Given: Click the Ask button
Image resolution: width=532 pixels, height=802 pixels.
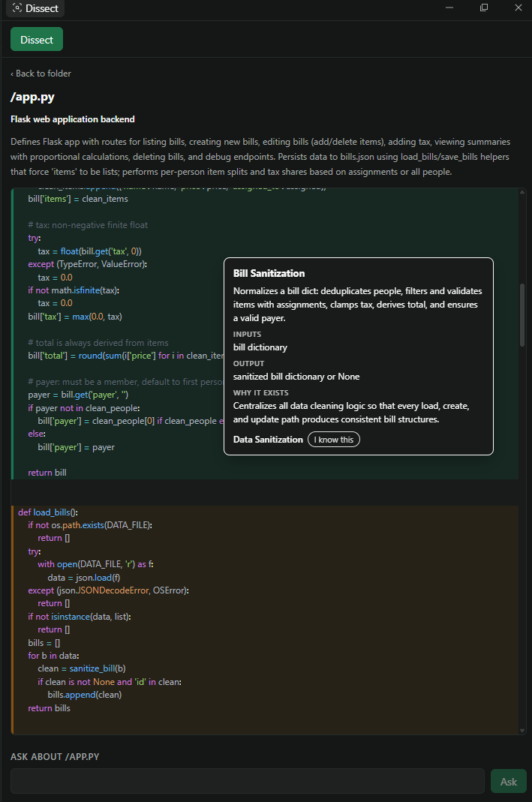Looking at the screenshot, I should 508,782.
